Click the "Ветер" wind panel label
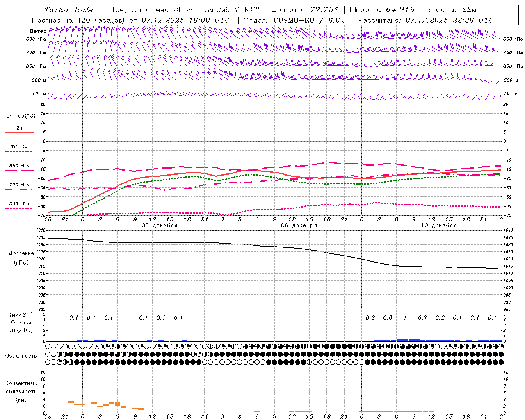525x420 pixels. pos(38,31)
